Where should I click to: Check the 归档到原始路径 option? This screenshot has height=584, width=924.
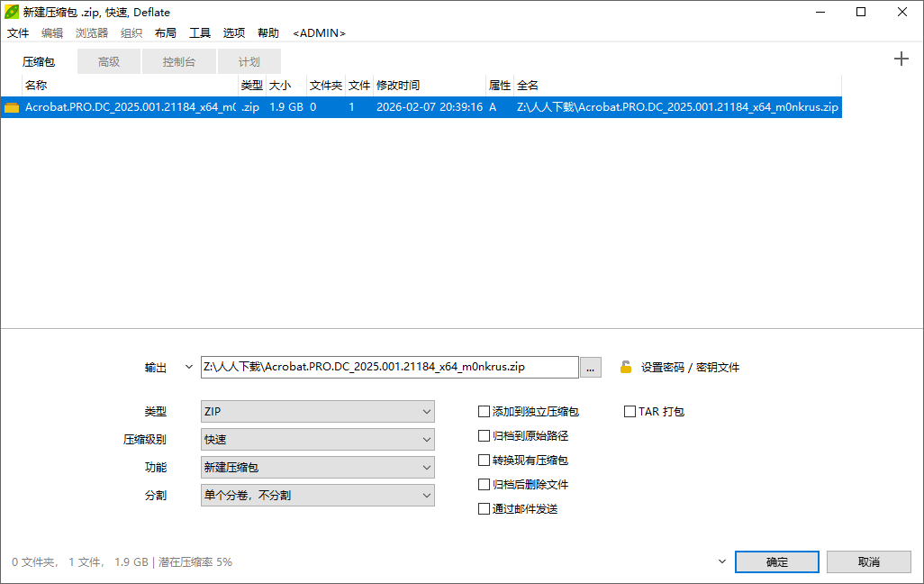point(484,435)
